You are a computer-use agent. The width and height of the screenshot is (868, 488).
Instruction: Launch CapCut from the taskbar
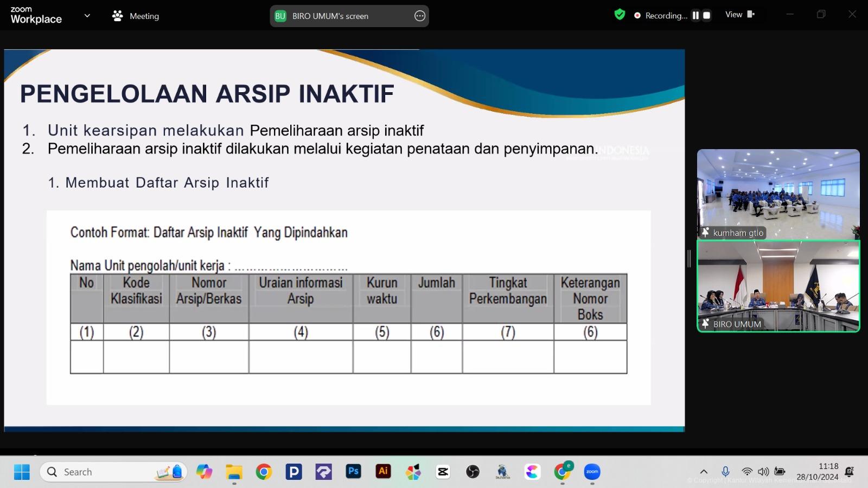[x=443, y=472]
